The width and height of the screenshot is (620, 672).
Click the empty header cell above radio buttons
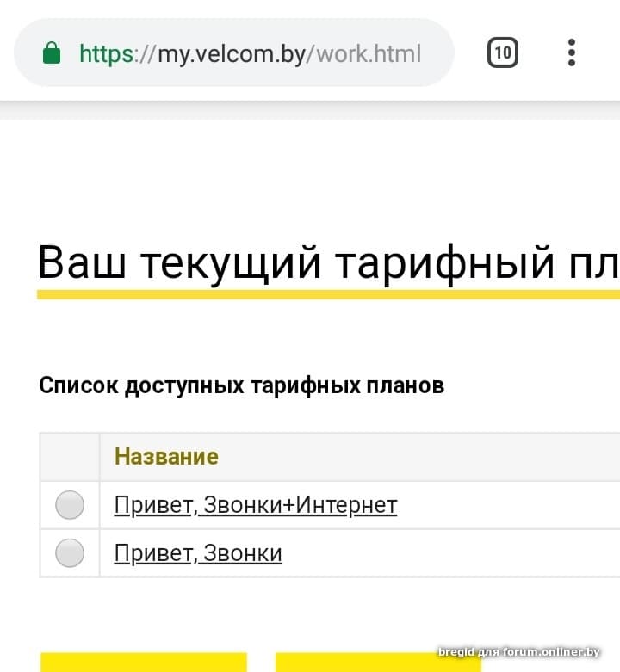pos(70,456)
